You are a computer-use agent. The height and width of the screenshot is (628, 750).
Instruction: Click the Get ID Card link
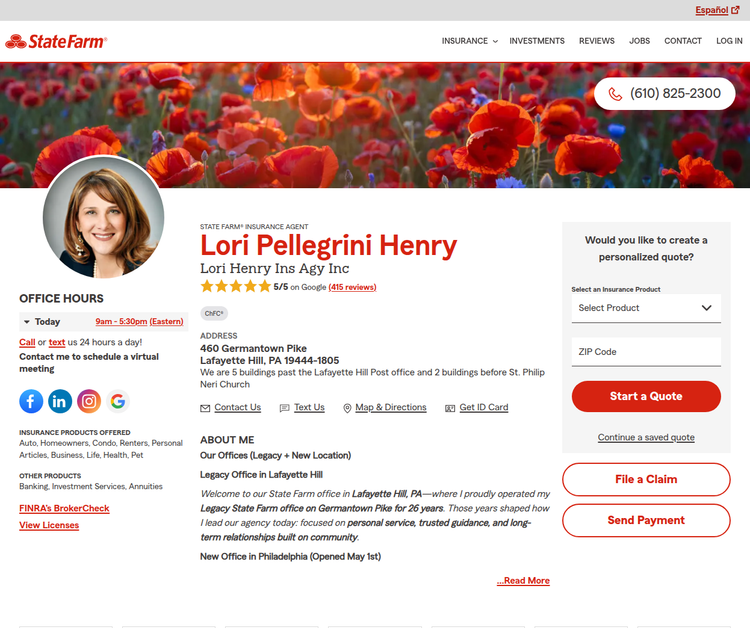point(484,408)
